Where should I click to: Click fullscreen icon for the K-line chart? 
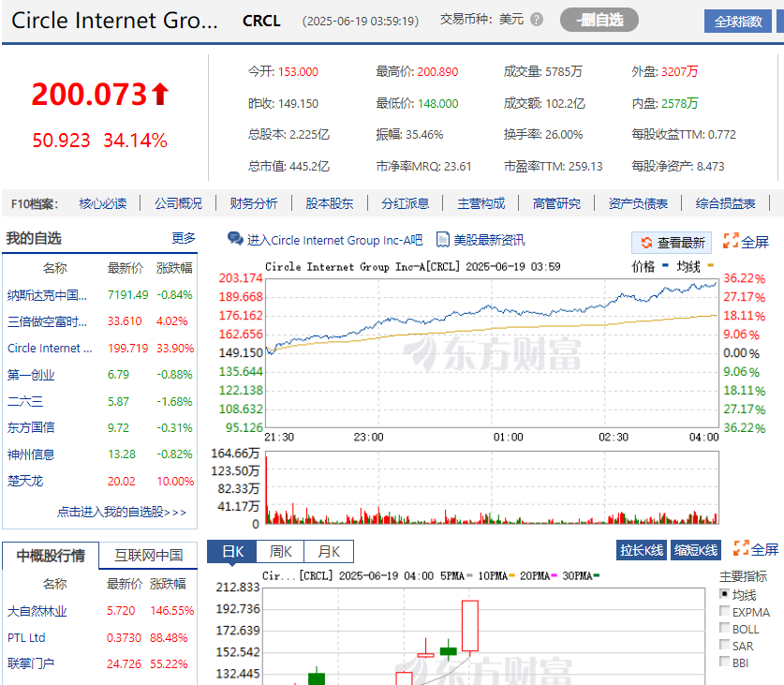point(741,548)
